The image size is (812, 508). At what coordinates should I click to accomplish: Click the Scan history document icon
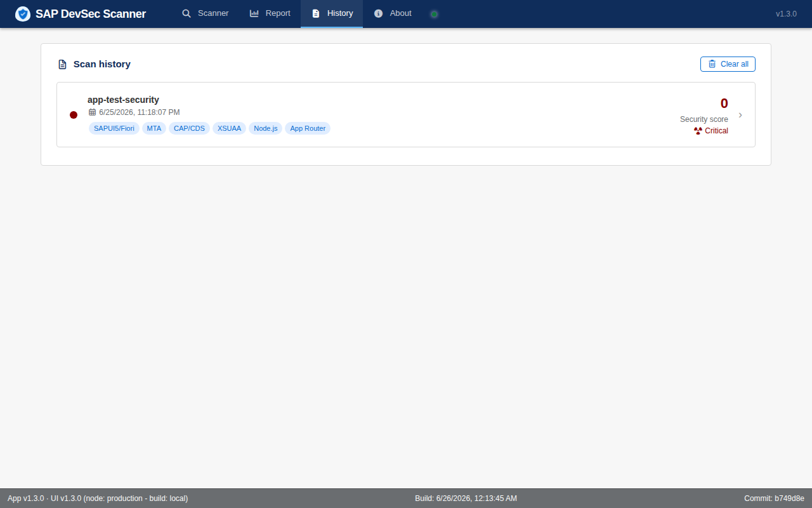pyautogui.click(x=62, y=64)
